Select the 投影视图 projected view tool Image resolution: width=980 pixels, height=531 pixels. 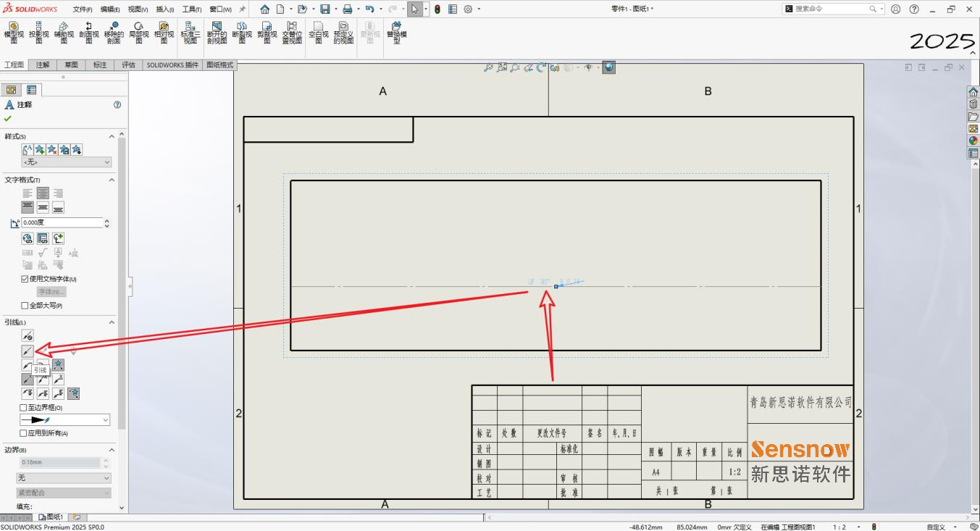point(39,33)
